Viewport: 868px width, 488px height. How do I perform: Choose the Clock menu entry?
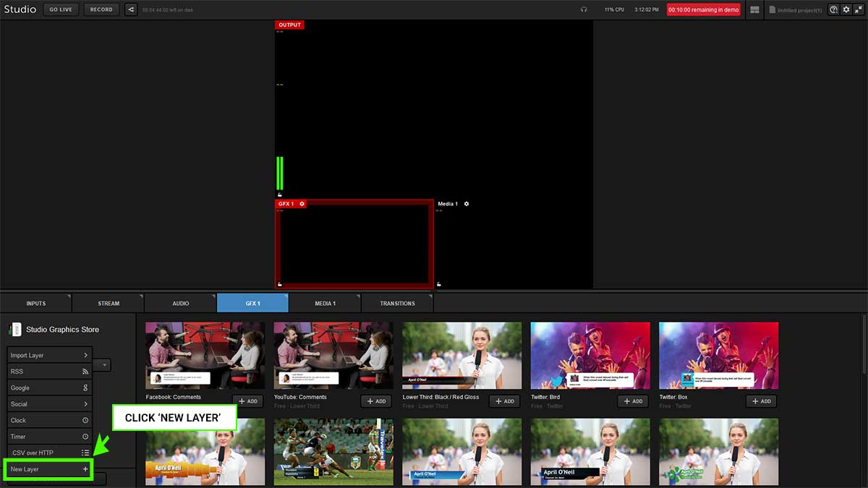[x=49, y=420]
